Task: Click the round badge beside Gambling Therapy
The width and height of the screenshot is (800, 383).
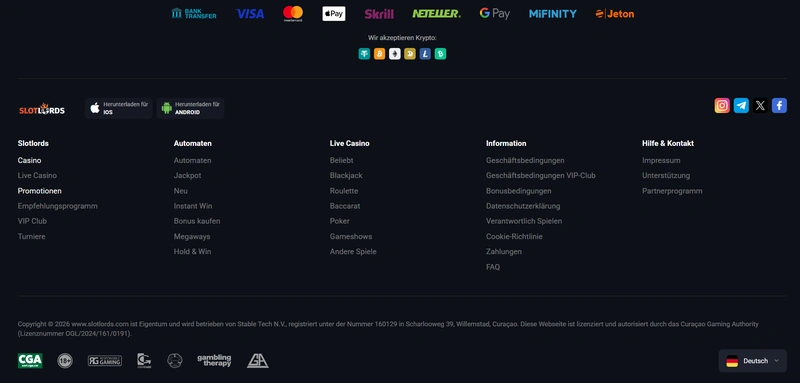Action: 174,361
